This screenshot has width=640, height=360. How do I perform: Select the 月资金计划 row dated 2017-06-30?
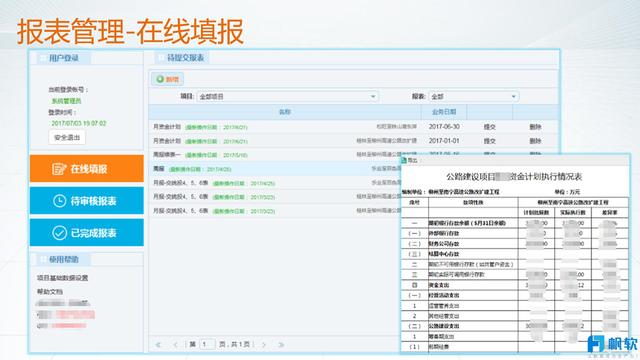pyautogui.click(x=354, y=127)
